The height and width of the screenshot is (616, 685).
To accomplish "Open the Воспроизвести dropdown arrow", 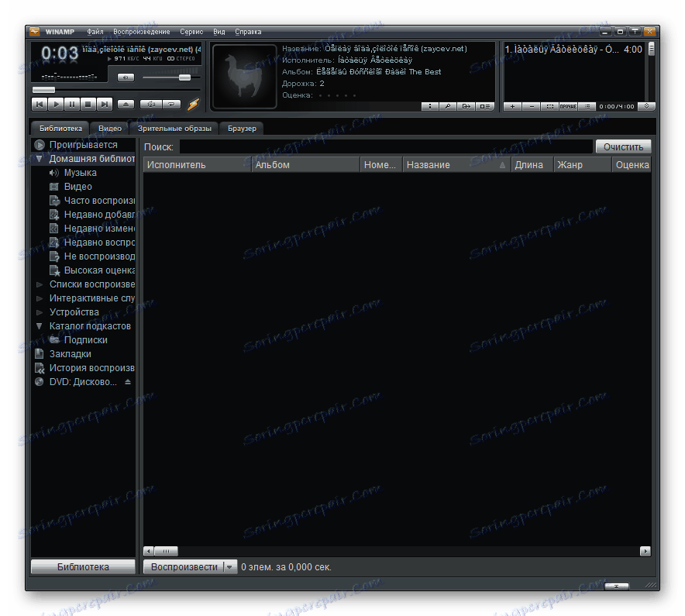I will [230, 567].
